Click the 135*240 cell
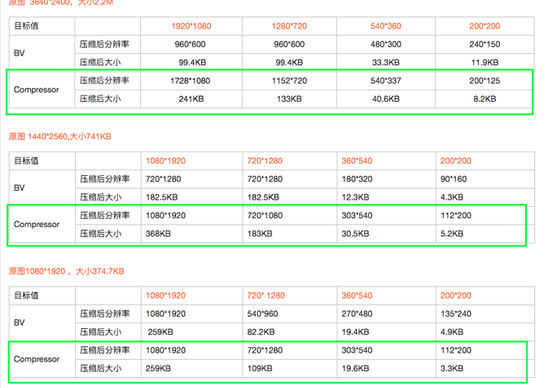The width and height of the screenshot is (548, 388). pos(456,314)
